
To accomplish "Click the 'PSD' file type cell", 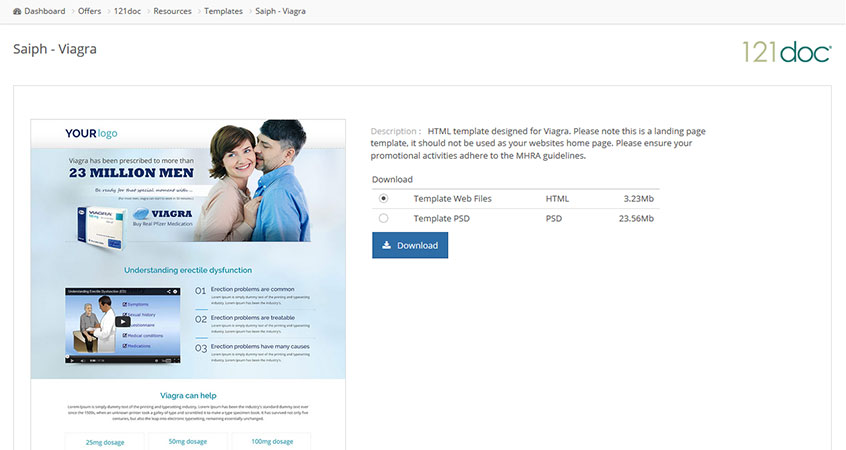I will 554,219.
